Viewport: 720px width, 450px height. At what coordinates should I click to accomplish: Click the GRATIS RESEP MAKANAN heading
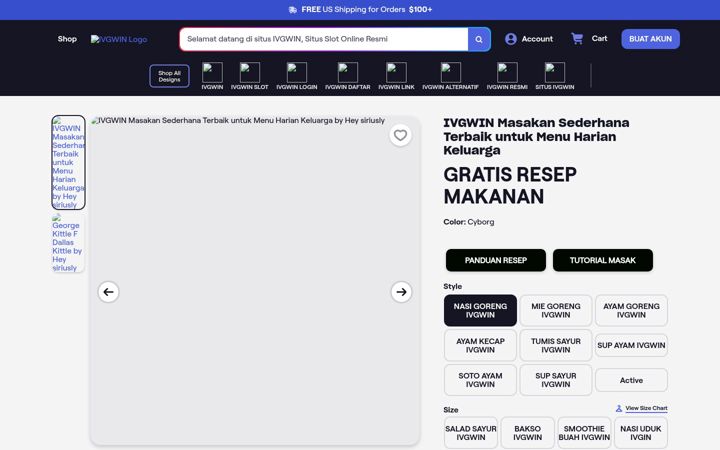[x=510, y=186]
